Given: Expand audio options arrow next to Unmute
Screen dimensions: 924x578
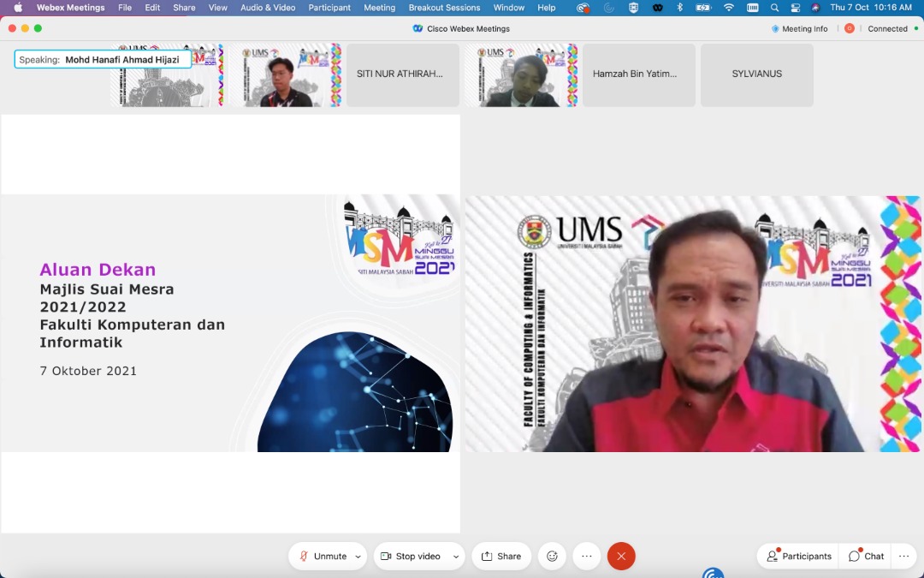Looking at the screenshot, I should pyautogui.click(x=358, y=557).
